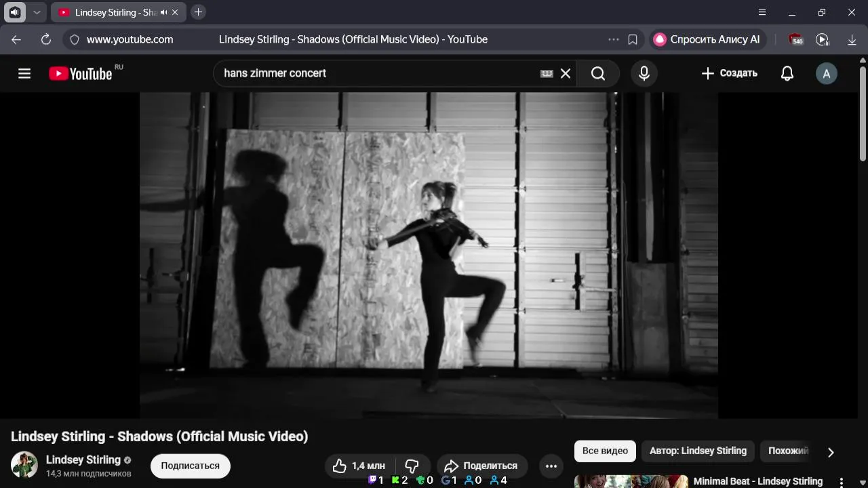Click the Google G share counter icon

tap(446, 481)
